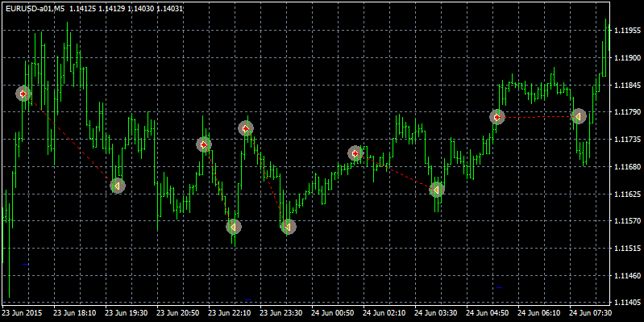Click the 23 Jun 2015 date label
The image size is (644, 322).
click(x=23, y=313)
